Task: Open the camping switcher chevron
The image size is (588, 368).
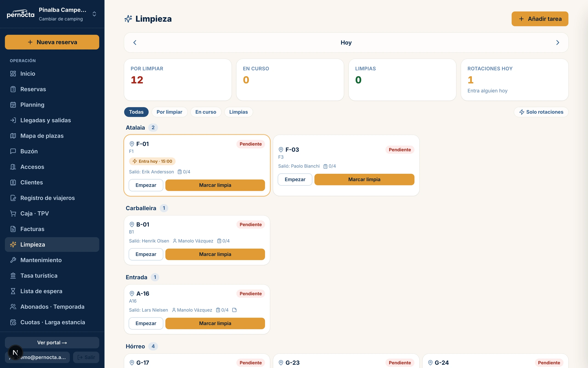Action: pyautogui.click(x=94, y=14)
